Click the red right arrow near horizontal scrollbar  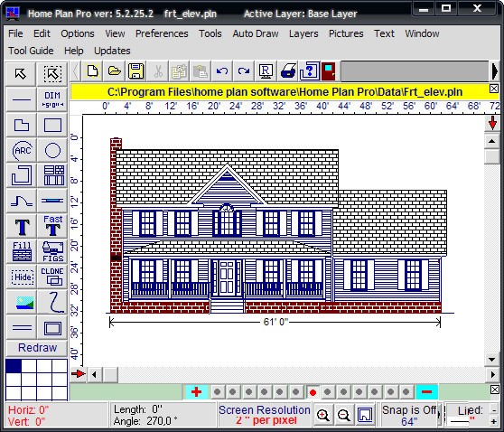[x=79, y=374]
